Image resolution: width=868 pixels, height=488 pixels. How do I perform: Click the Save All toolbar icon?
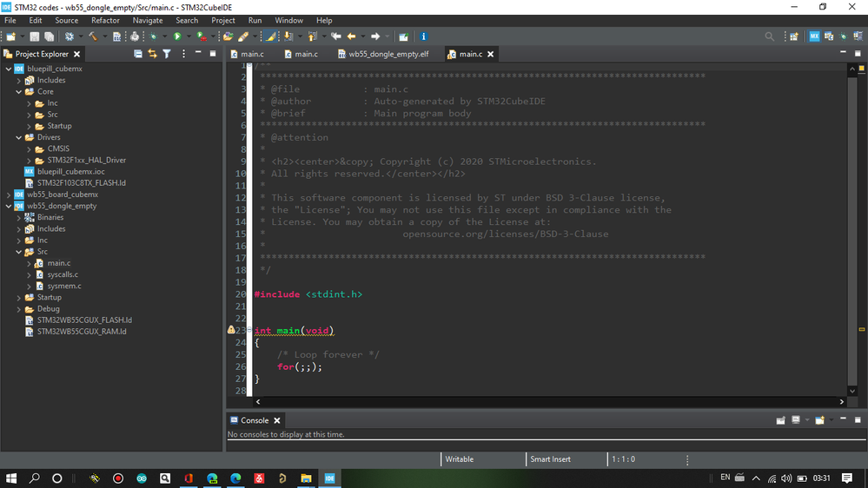(x=50, y=36)
